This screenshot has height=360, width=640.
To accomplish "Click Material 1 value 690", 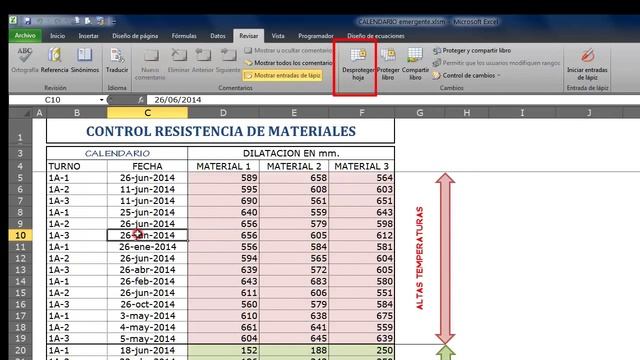I will click(223, 201).
